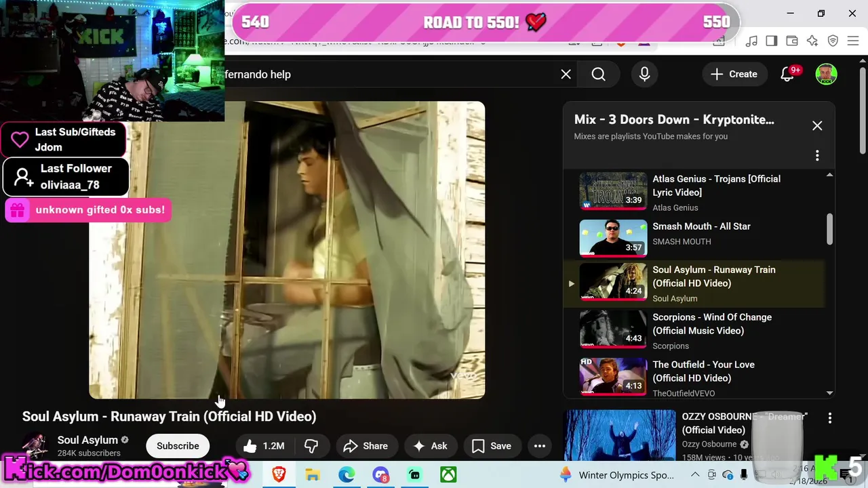Start voice search with the microphone

click(645, 75)
